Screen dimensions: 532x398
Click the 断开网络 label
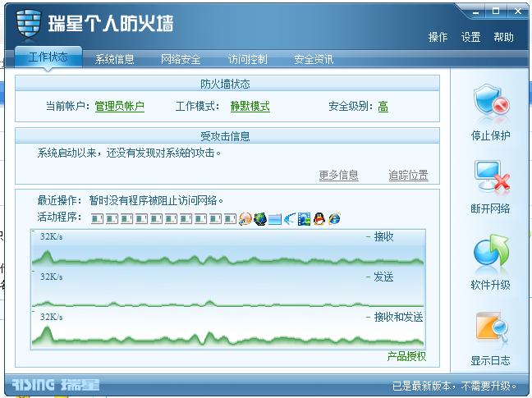491,208
